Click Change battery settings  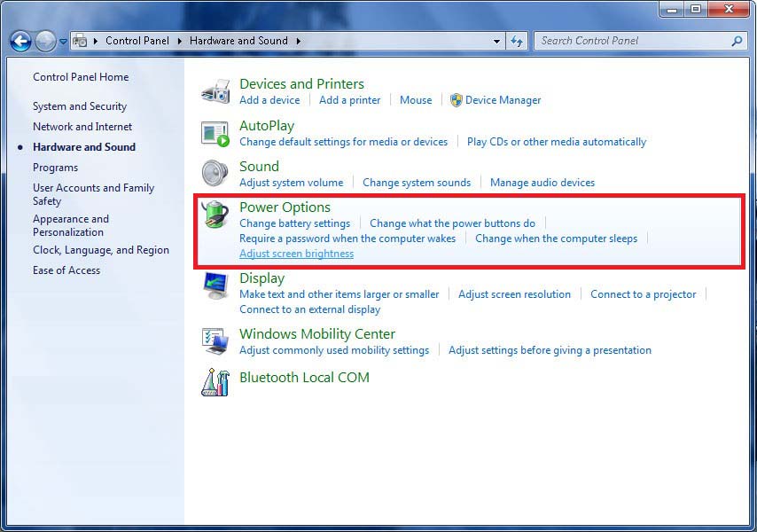tap(294, 223)
